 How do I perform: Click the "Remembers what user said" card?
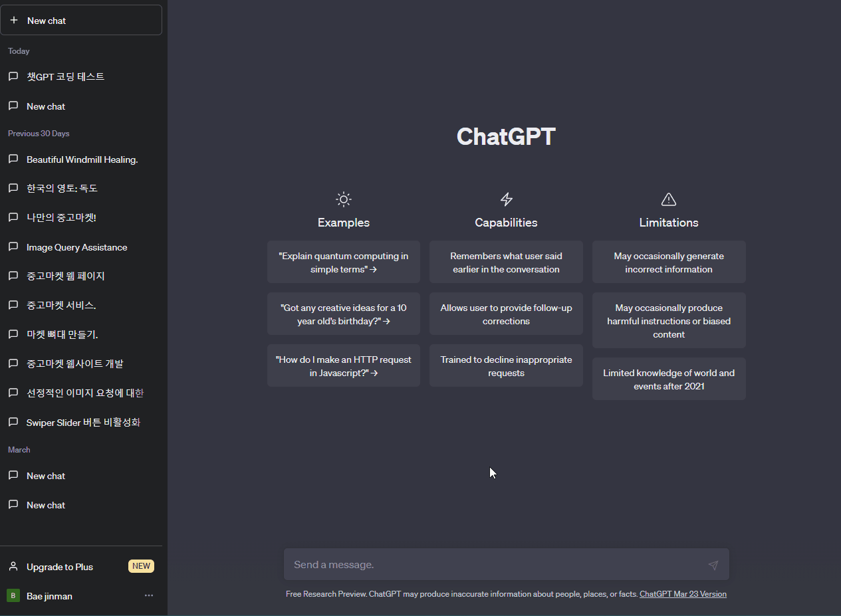tap(506, 262)
